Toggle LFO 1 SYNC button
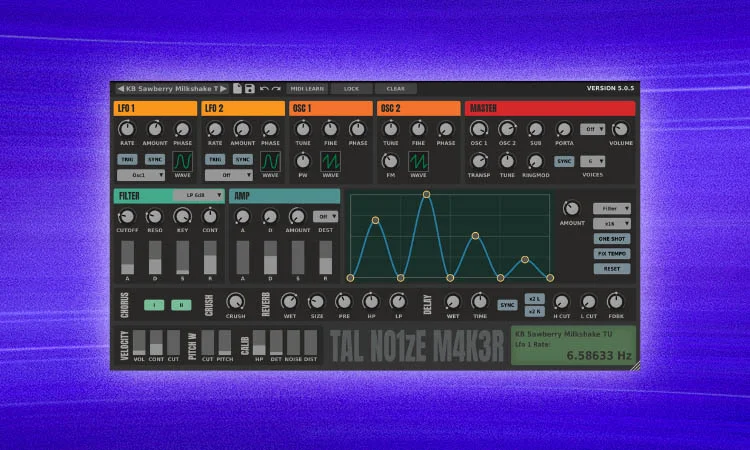Image resolution: width=750 pixels, height=450 pixels. click(155, 159)
